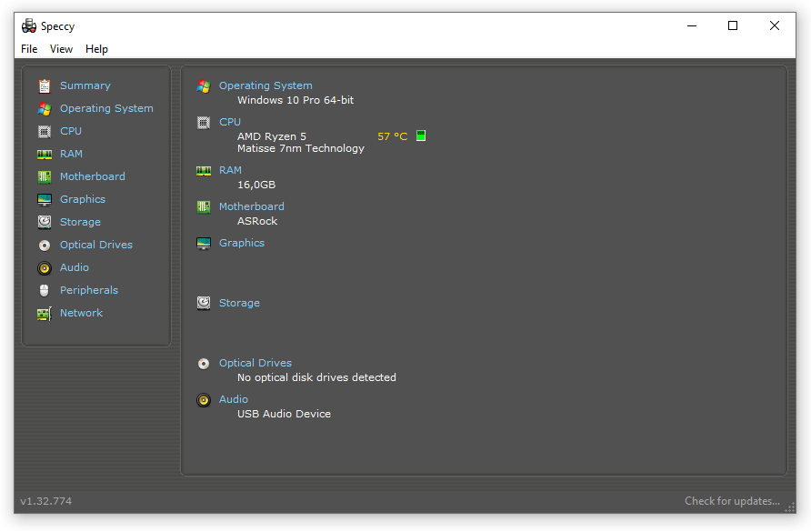
Task: Click the Graphics monitor icon in summary panel
Action: point(204,243)
